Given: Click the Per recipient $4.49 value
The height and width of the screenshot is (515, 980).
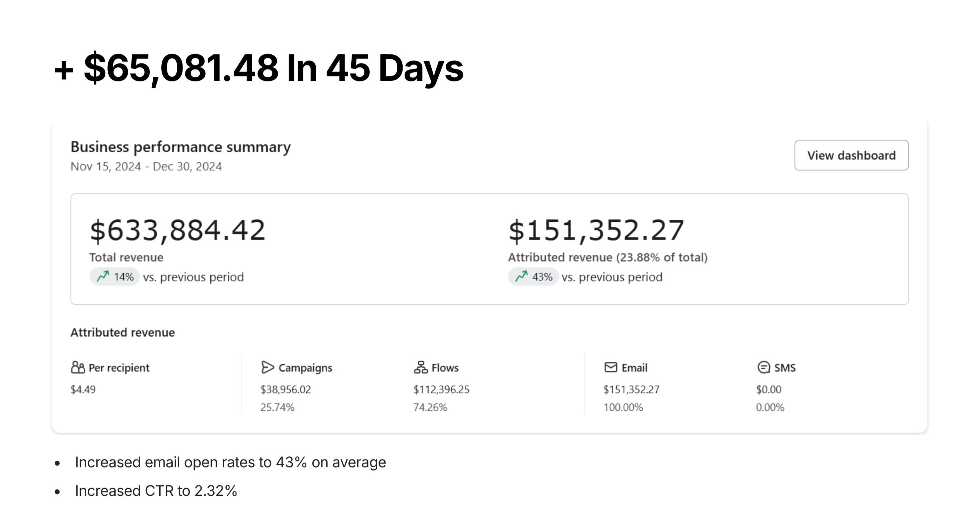Looking at the screenshot, I should pyautogui.click(x=83, y=389).
